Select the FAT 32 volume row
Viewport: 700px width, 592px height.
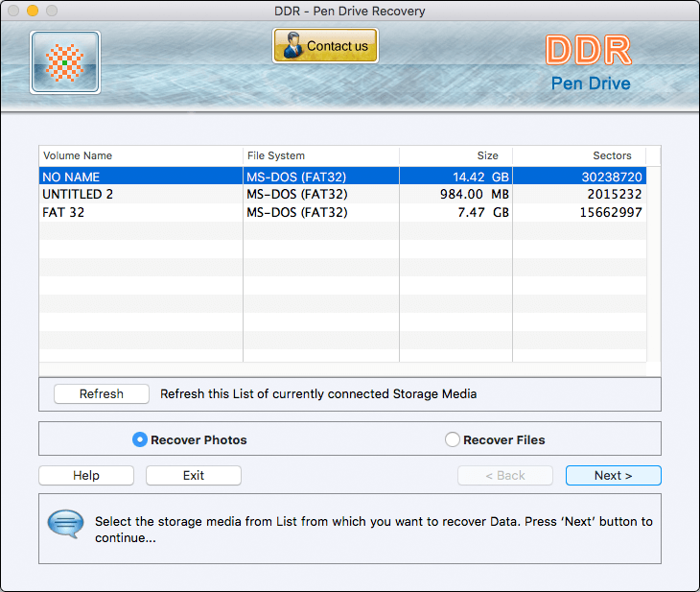pos(342,212)
